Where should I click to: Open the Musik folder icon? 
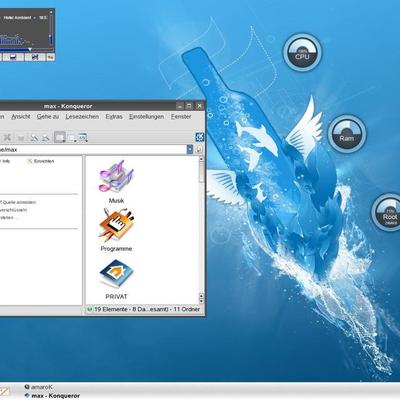click(x=116, y=176)
